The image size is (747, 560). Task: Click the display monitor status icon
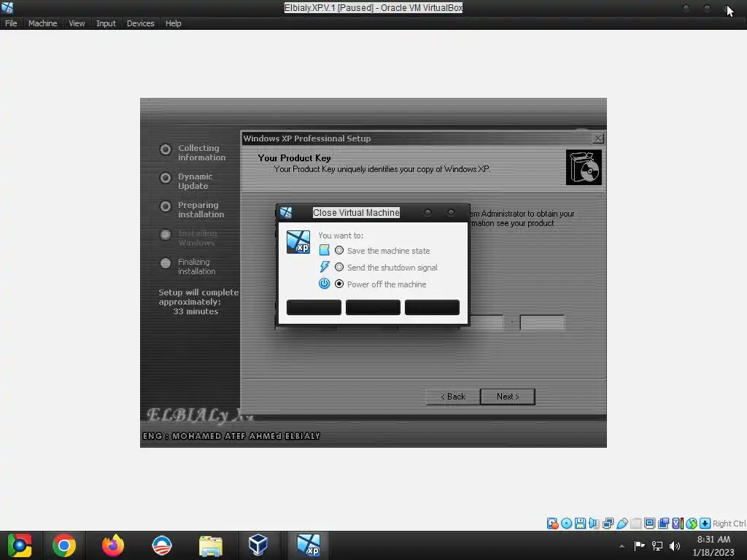649,524
